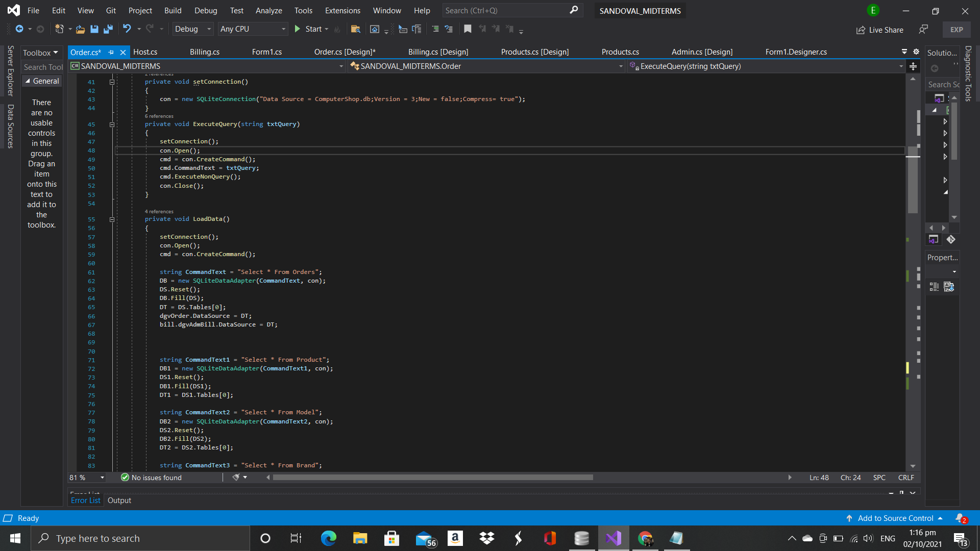Click the New Project toolbar icon
This screenshot has height=551, width=980.
tap(59, 29)
